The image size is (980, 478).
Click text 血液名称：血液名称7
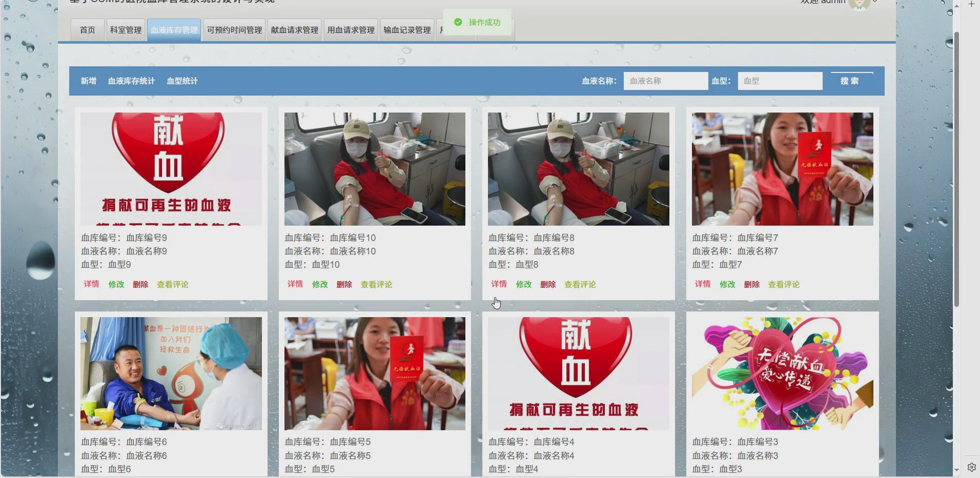(735, 251)
